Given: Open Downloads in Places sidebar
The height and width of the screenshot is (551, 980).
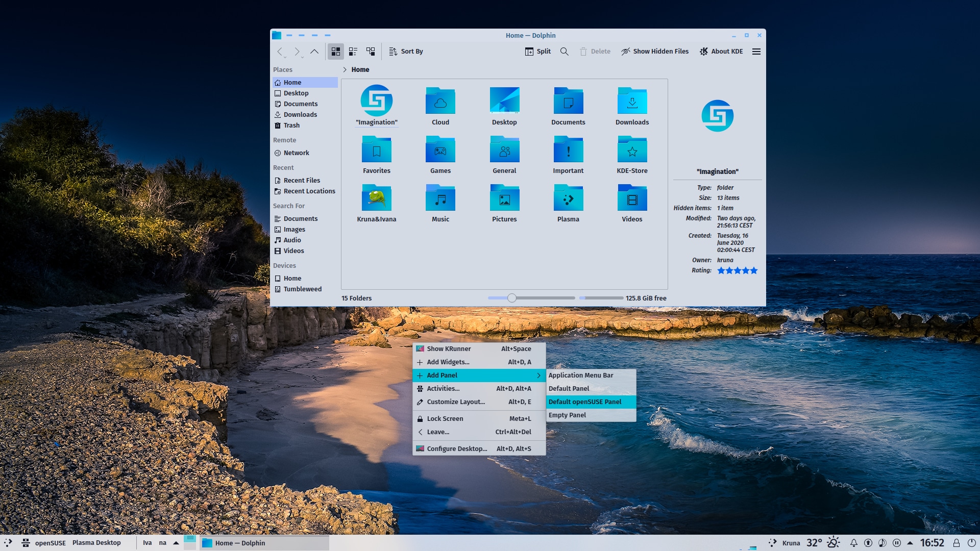Looking at the screenshot, I should [305, 115].
